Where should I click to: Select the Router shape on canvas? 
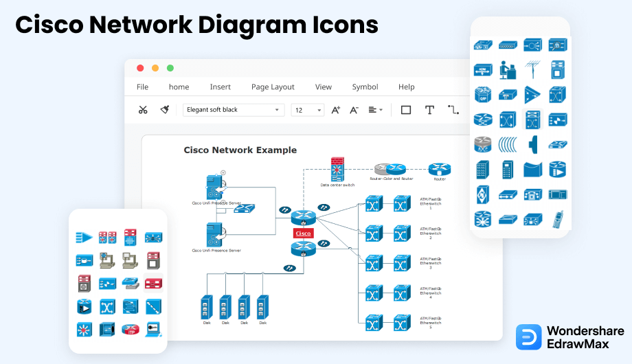(x=440, y=170)
